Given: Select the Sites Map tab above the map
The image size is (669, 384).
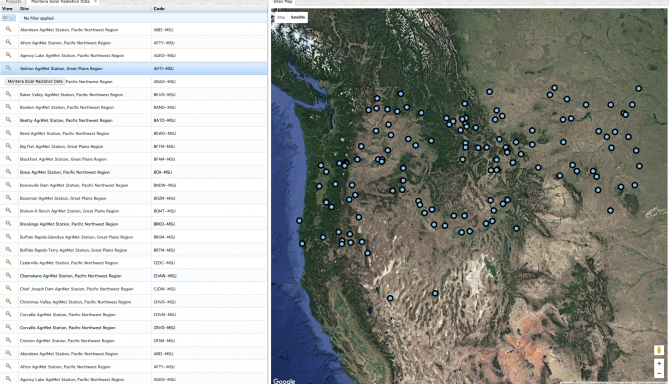Looking at the screenshot, I should [283, 2].
